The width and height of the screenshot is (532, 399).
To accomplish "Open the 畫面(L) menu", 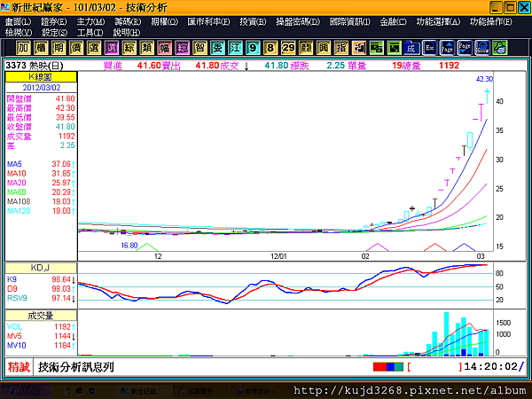I will click(18, 22).
